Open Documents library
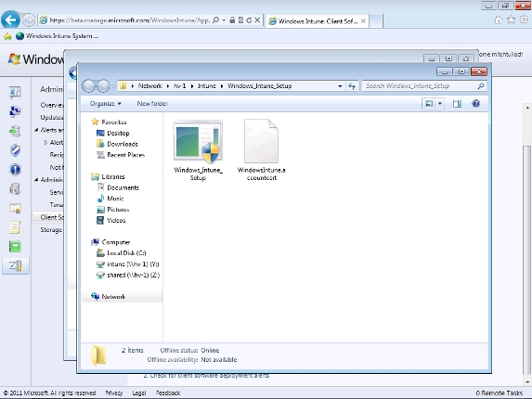 [118, 187]
